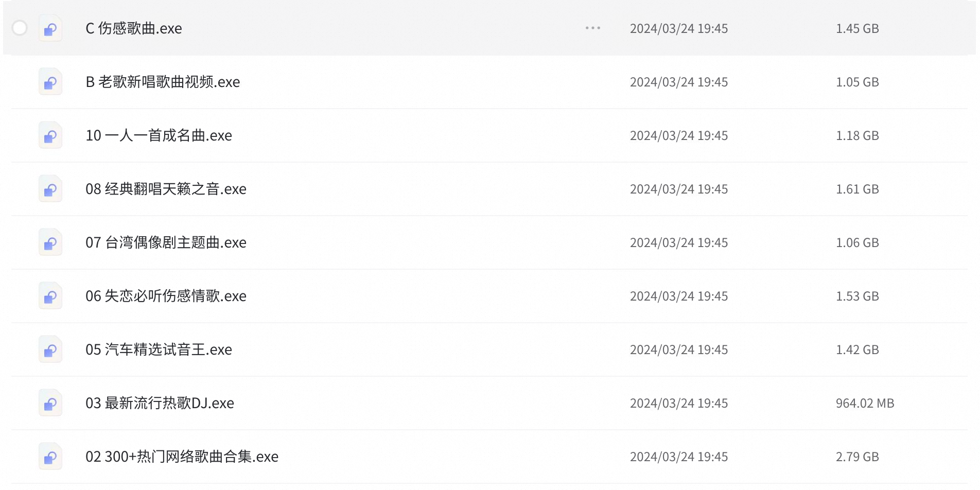
Task: Click file icon of B 老歌新唱歌曲视频.exe
Action: pos(50,82)
